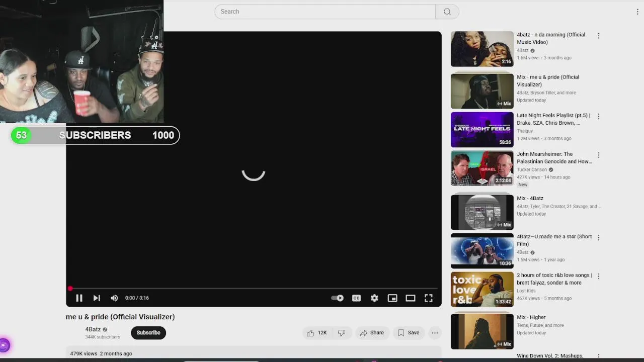Open 4Batz channel name link
This screenshot has height=362, width=644.
(93, 329)
